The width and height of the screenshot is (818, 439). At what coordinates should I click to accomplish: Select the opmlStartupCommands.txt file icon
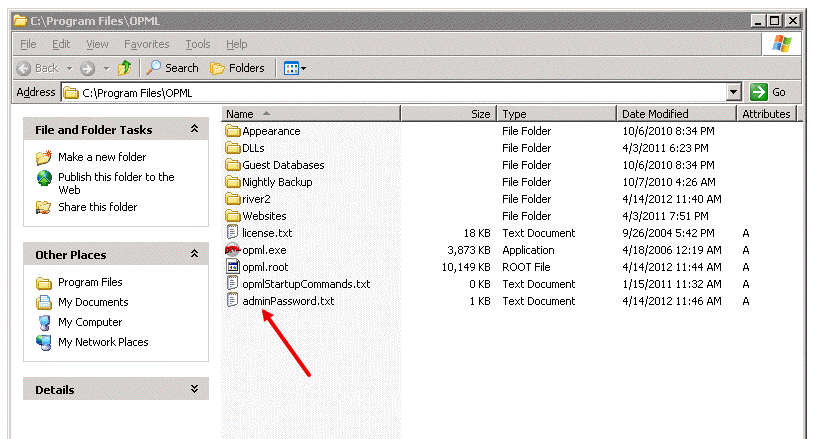pyautogui.click(x=233, y=284)
